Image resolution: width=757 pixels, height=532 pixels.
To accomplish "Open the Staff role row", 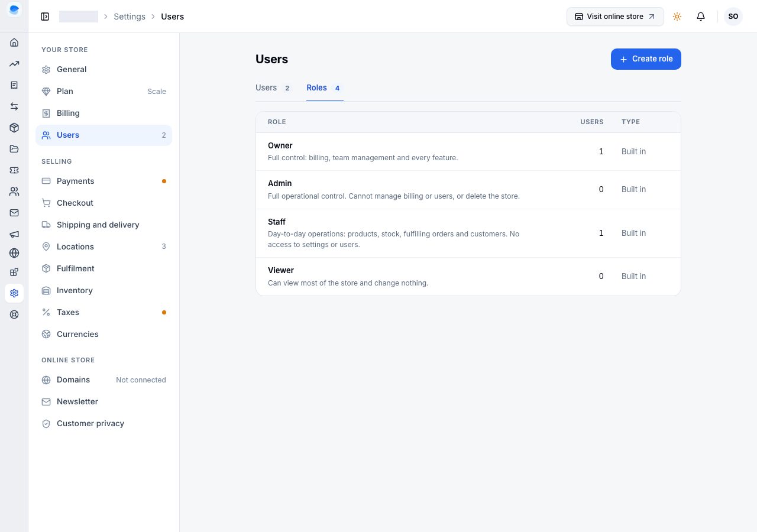I will pos(468,233).
